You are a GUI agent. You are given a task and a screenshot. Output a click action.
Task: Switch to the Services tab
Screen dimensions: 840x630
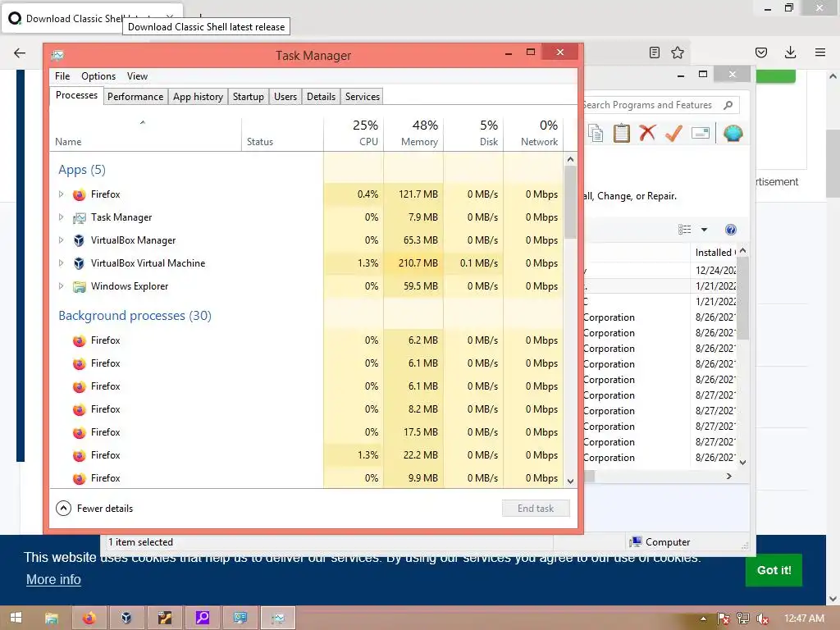tap(362, 97)
